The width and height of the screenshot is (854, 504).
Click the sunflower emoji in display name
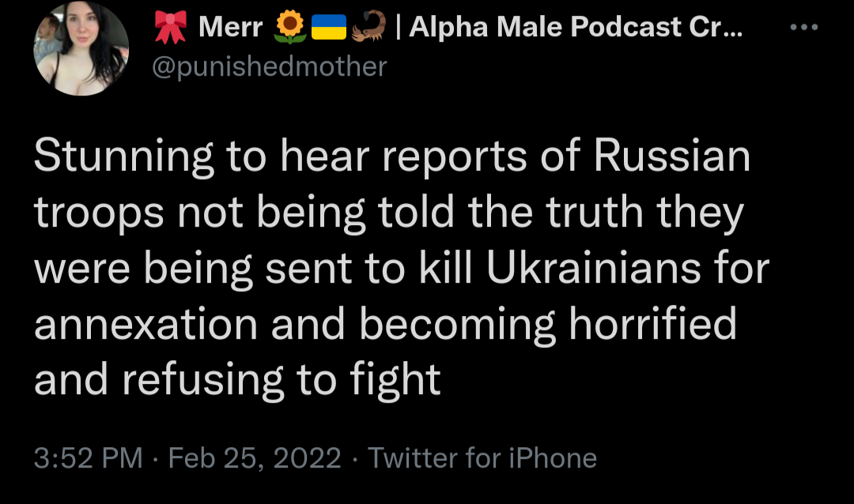coord(289,28)
